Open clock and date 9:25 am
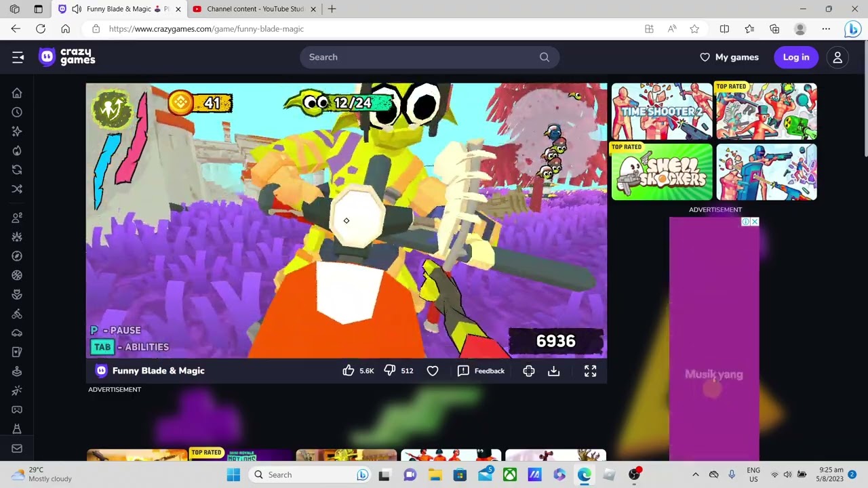868x488 pixels. point(831,474)
